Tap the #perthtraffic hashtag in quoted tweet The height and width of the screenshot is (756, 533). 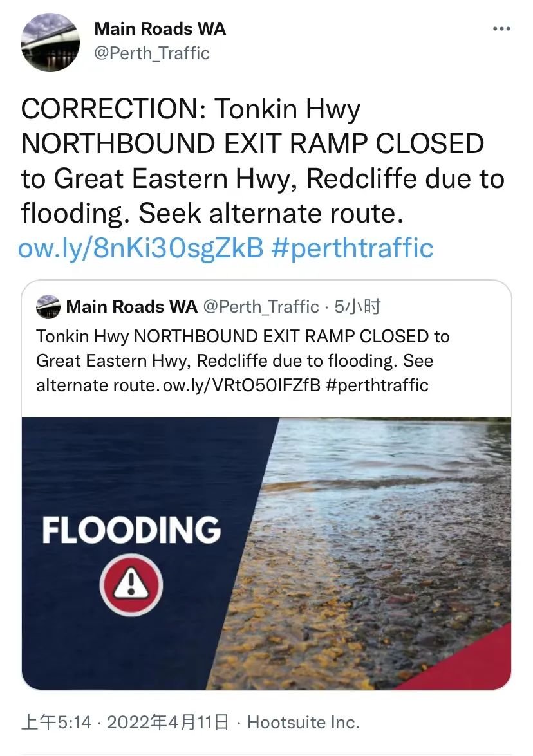(x=377, y=385)
